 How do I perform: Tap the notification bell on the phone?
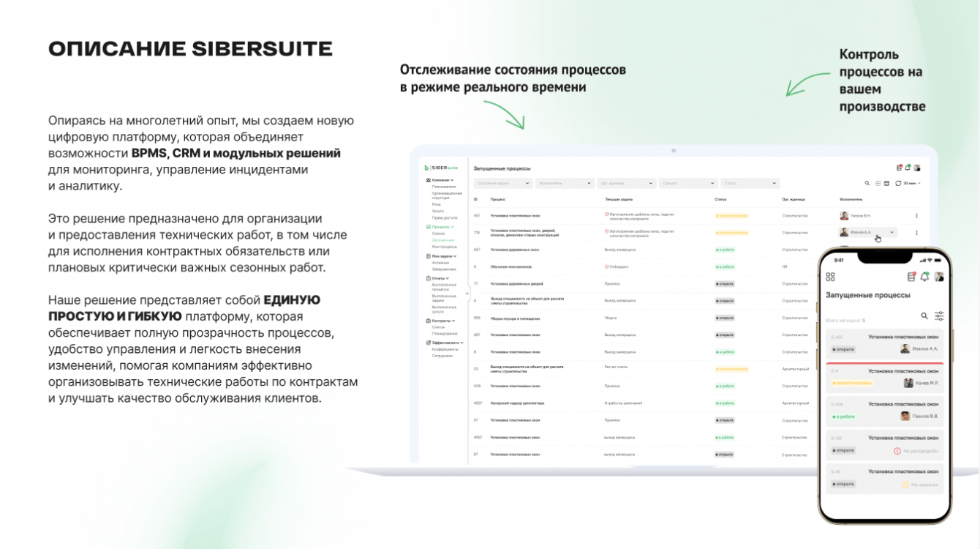coord(925,277)
